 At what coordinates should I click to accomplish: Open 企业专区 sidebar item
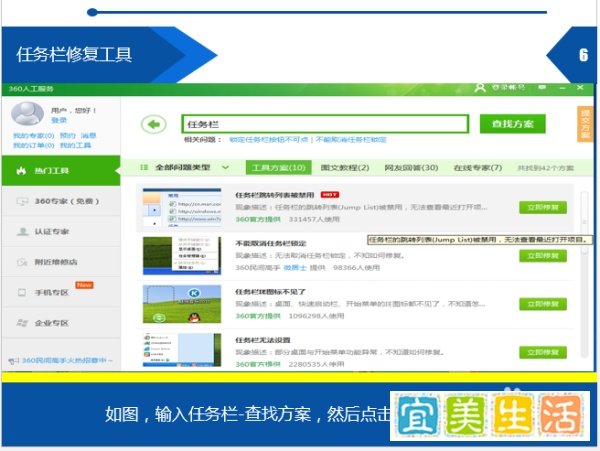(x=61, y=323)
